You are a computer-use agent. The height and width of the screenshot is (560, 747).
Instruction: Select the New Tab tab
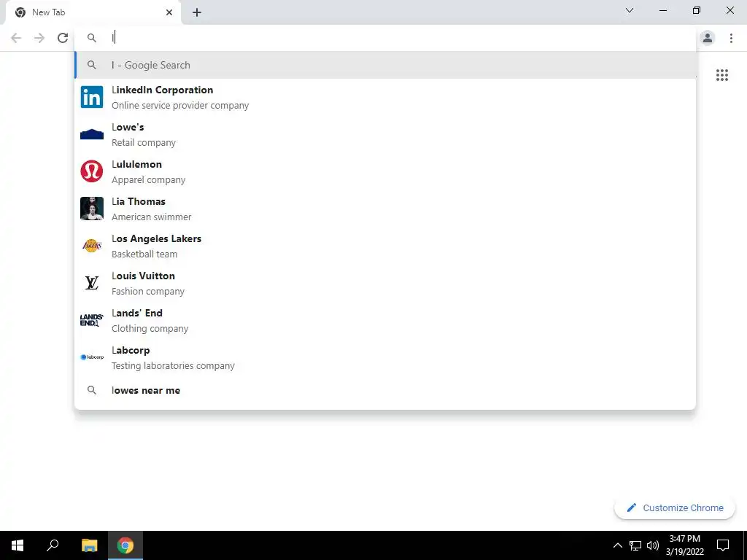tap(93, 12)
